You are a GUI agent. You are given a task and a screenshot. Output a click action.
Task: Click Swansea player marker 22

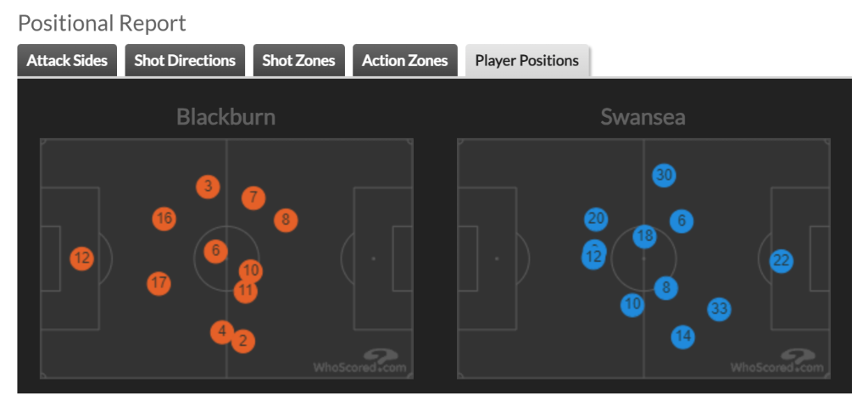click(x=781, y=261)
